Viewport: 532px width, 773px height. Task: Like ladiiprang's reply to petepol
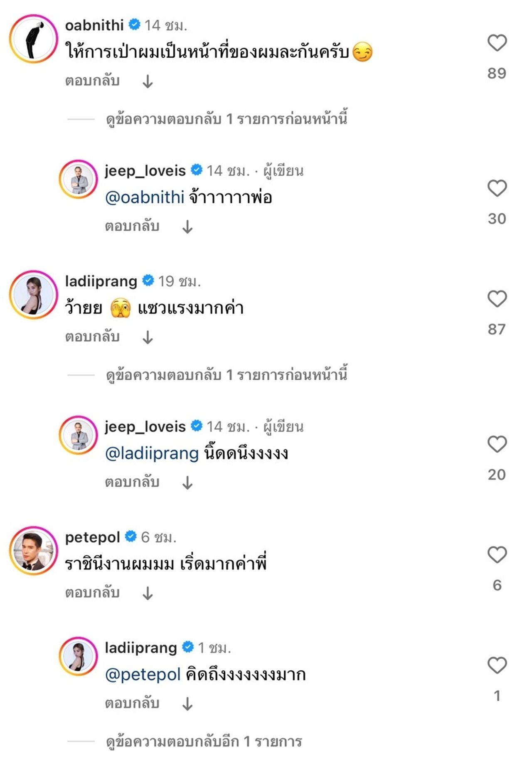(497, 665)
